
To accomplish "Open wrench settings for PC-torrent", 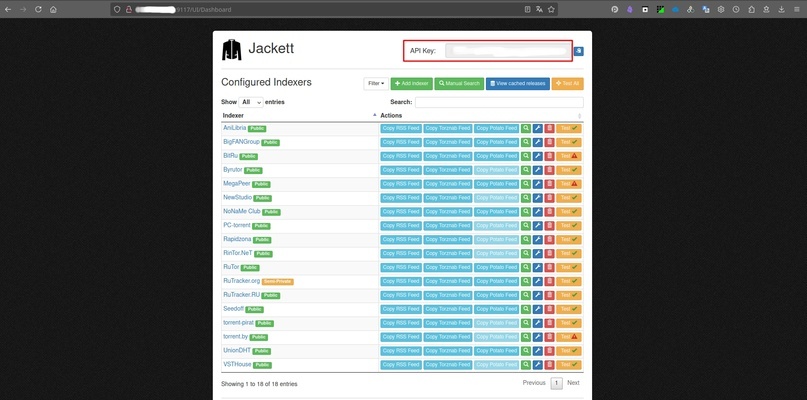I will point(537,225).
